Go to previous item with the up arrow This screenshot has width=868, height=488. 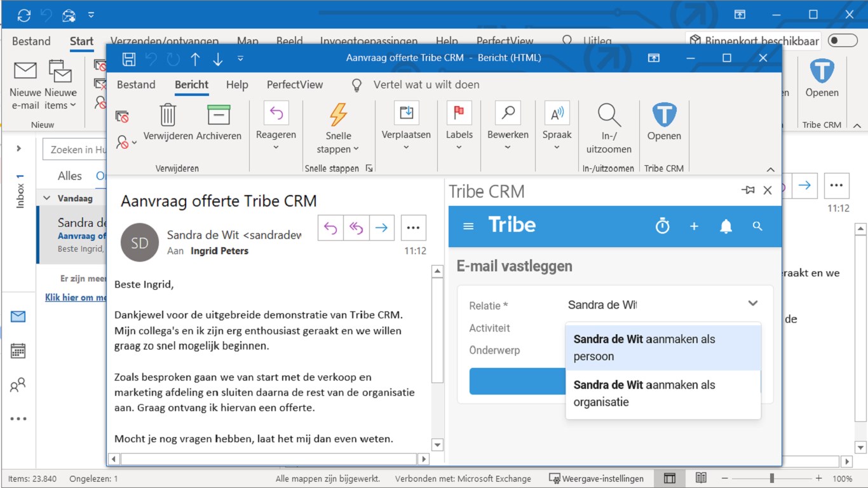pos(195,59)
